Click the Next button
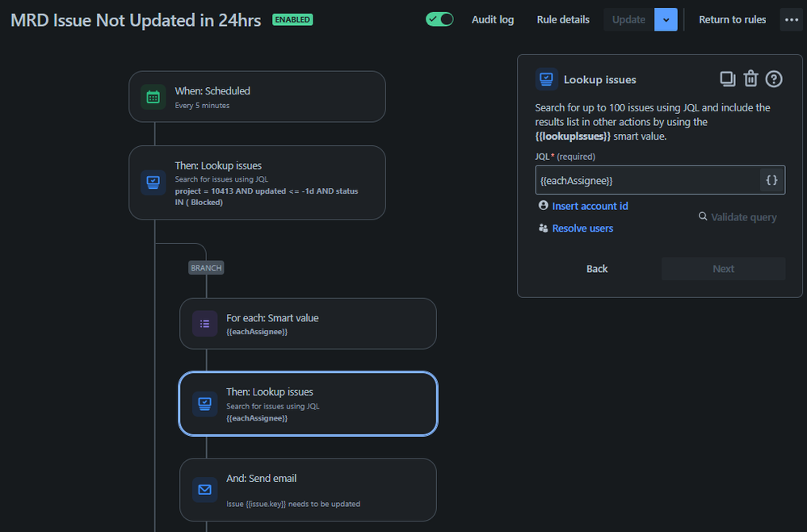807x532 pixels. click(x=723, y=268)
